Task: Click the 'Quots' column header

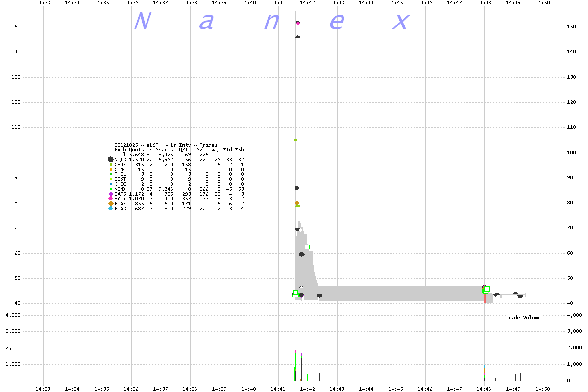Action: [x=137, y=150]
